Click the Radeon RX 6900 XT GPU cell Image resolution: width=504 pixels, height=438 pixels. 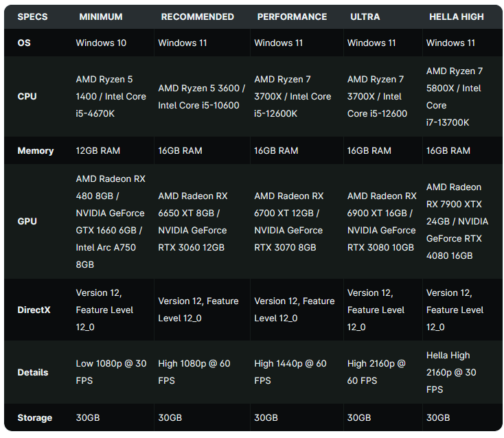click(x=382, y=222)
